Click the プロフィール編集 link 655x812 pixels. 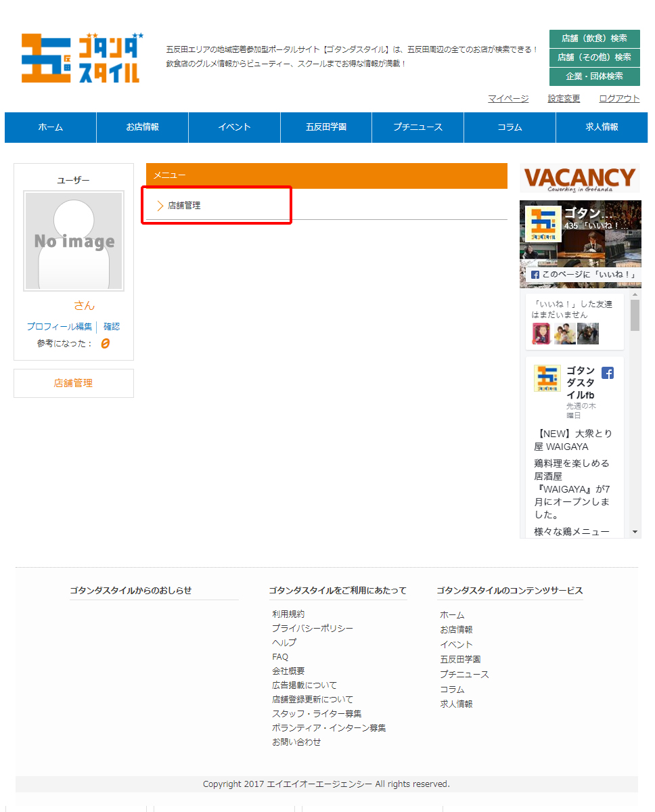point(59,327)
